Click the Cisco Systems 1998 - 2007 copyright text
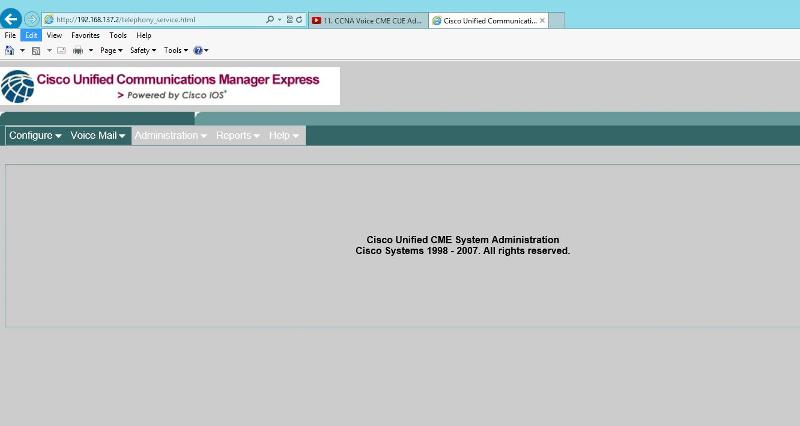Viewport: 800px width, 426px height. [x=463, y=250]
